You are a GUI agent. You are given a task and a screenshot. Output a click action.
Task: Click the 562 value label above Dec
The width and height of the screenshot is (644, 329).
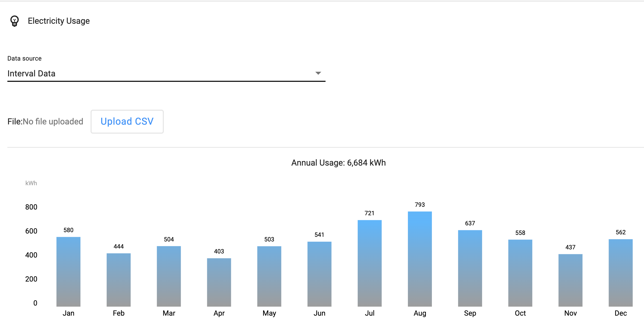tap(620, 232)
